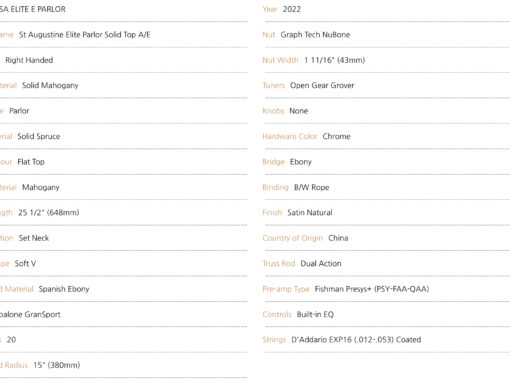
Task: Select the Graph Tech NuBone nut value
Action: pyautogui.click(x=315, y=35)
